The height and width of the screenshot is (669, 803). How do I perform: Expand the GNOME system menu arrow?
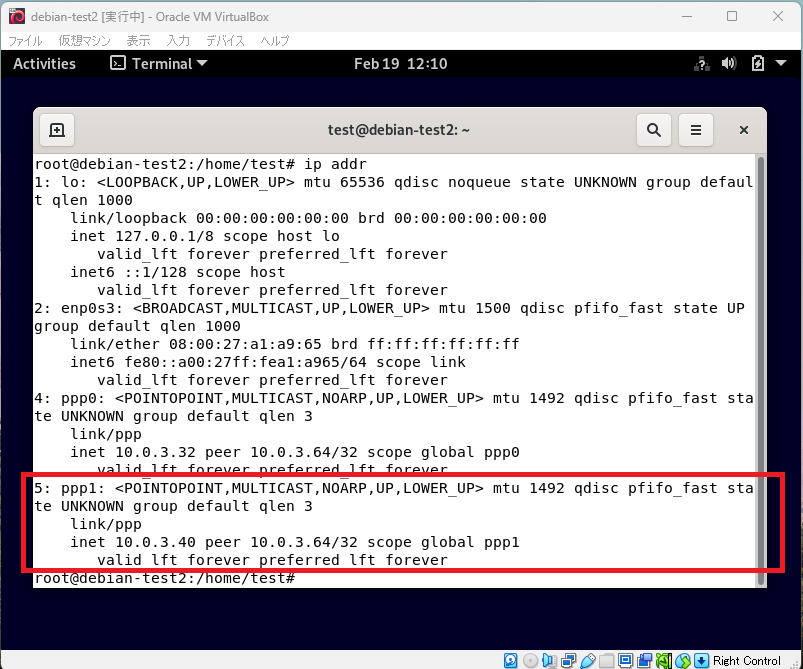tap(781, 63)
